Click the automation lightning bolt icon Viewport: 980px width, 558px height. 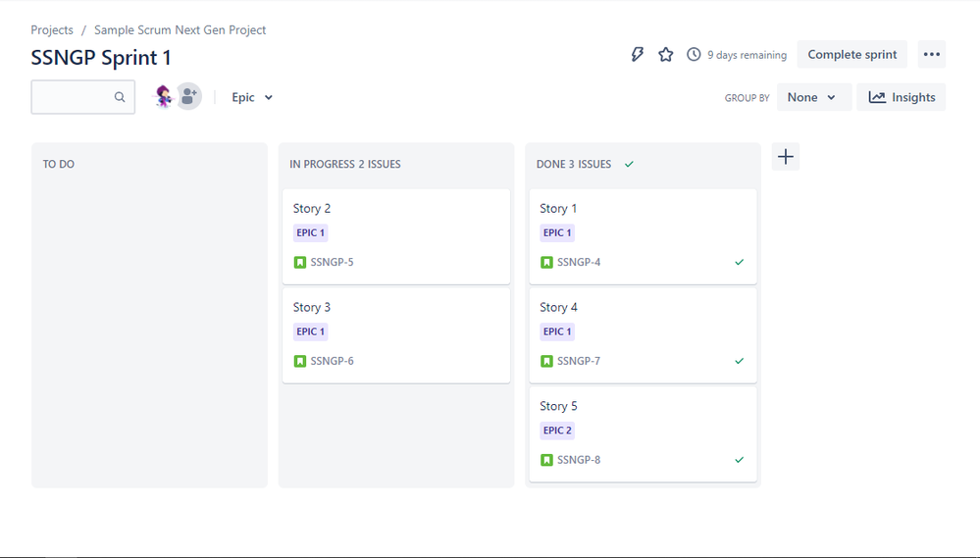[x=638, y=55]
